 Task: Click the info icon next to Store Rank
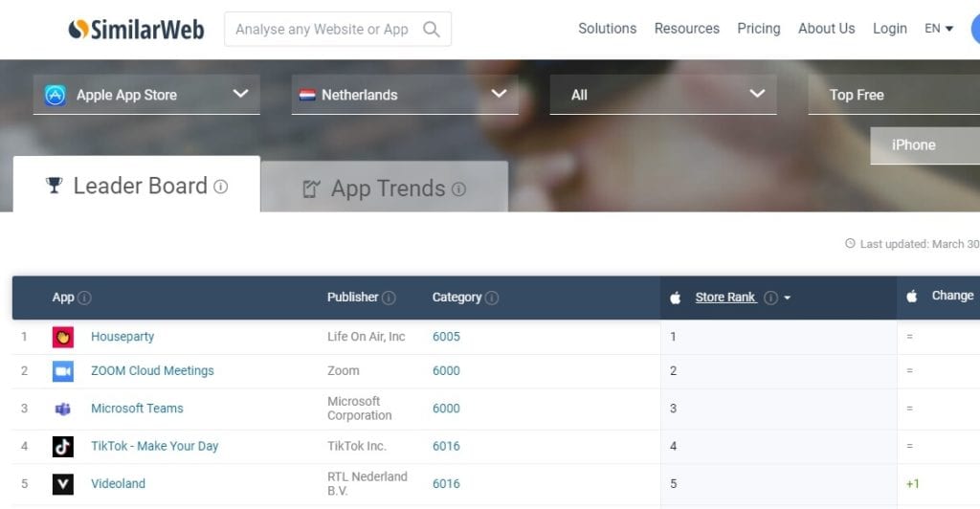point(771,298)
